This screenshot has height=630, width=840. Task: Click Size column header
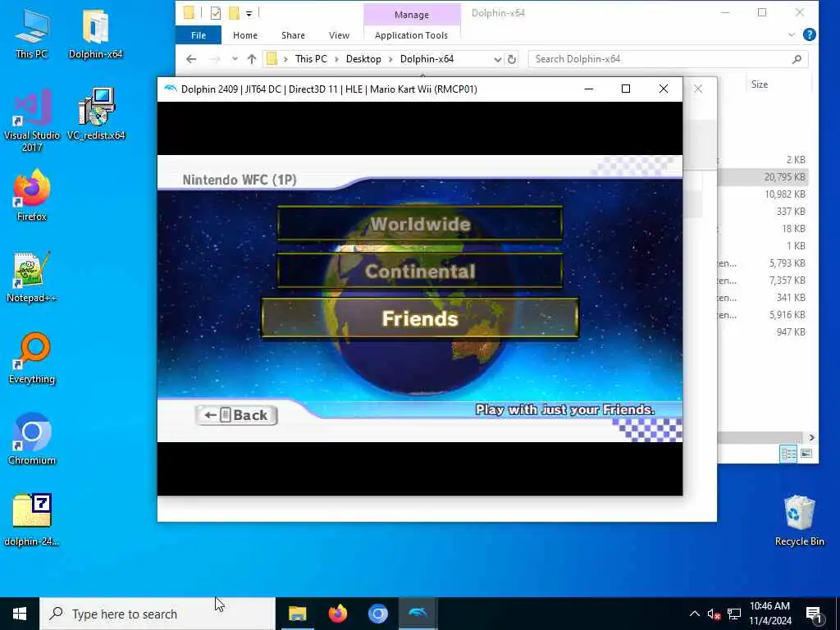point(759,84)
